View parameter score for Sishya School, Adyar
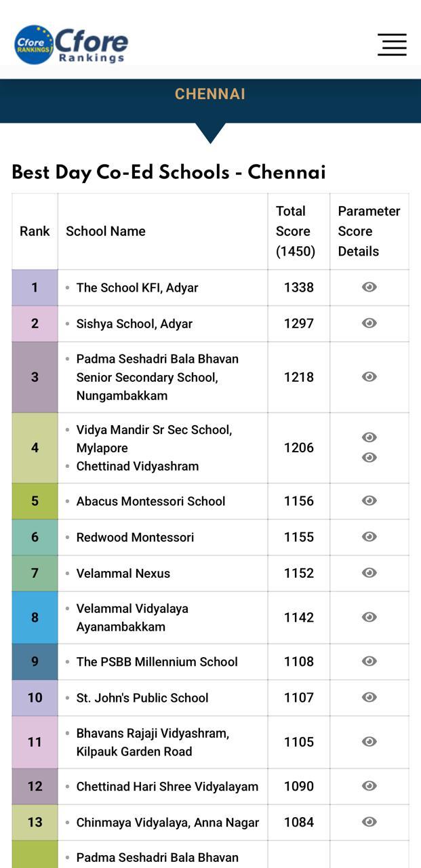This screenshot has width=421, height=868. tap(369, 323)
